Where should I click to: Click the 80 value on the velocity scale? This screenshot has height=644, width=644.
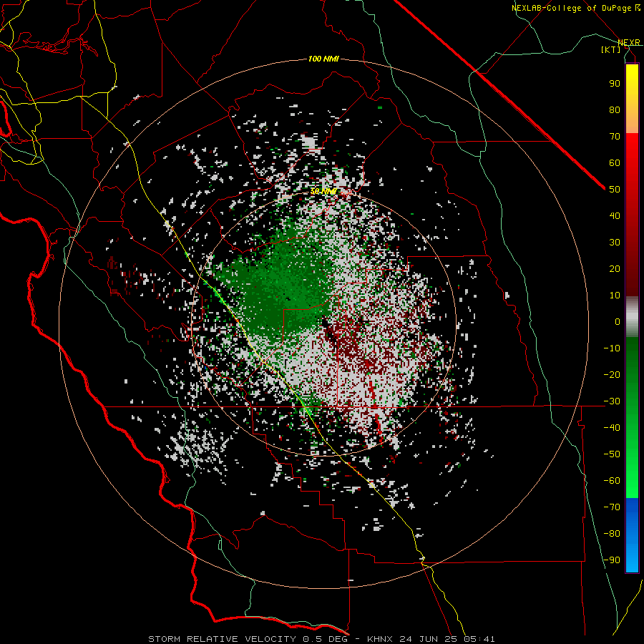[x=615, y=110]
